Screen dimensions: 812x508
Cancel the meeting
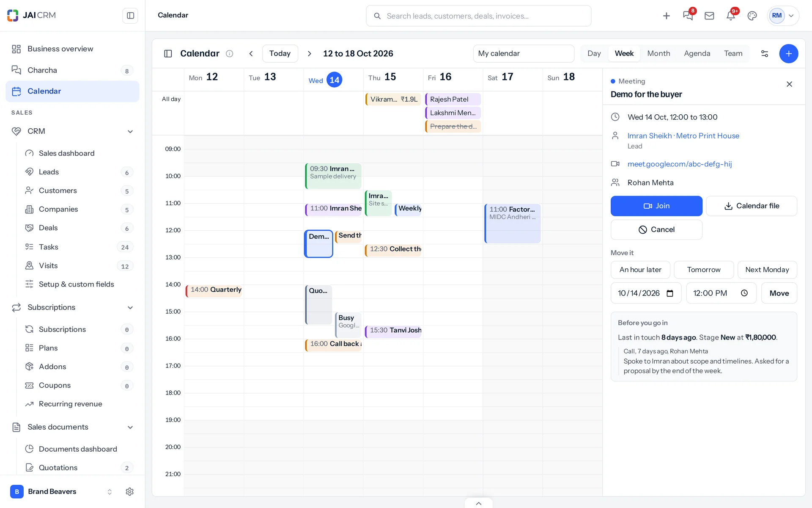click(x=656, y=229)
